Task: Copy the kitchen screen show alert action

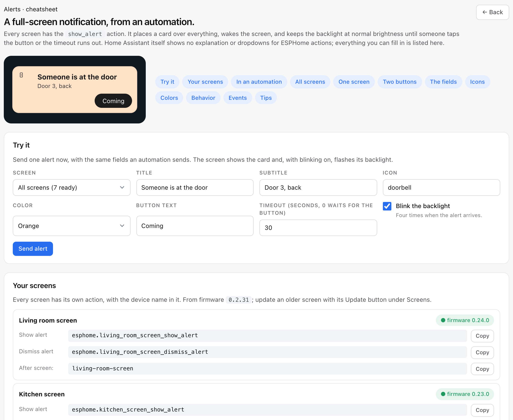Action: click(482, 410)
